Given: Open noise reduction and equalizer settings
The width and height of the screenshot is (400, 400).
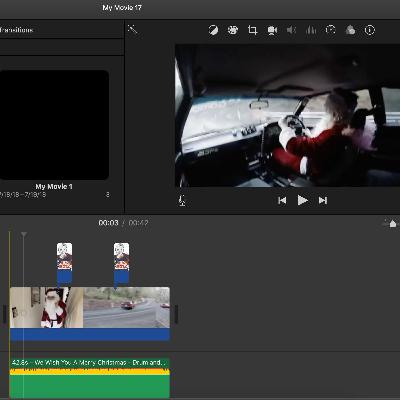Looking at the screenshot, I should point(311,30).
